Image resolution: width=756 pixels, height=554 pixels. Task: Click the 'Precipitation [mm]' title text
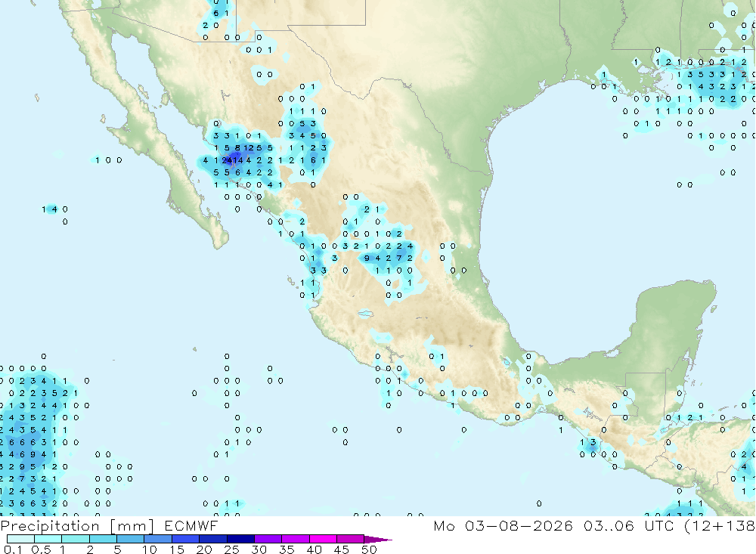pyautogui.click(x=77, y=526)
